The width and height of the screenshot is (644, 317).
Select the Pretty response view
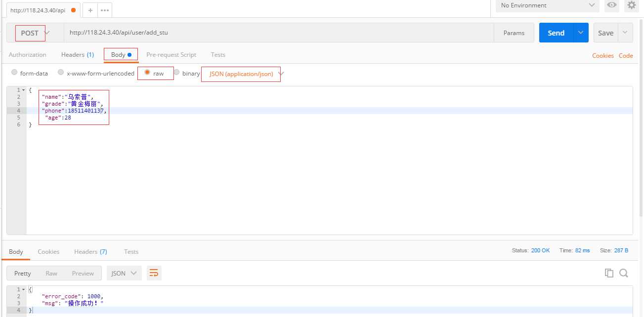point(22,273)
